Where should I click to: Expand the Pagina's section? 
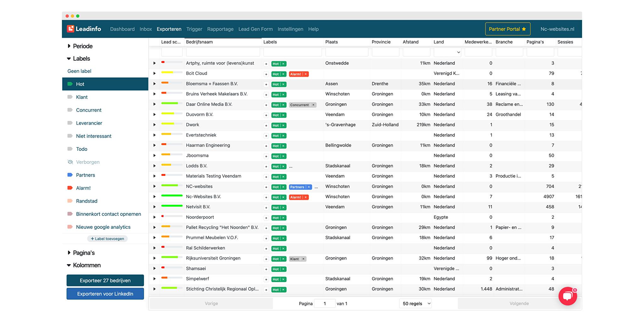pyautogui.click(x=81, y=253)
